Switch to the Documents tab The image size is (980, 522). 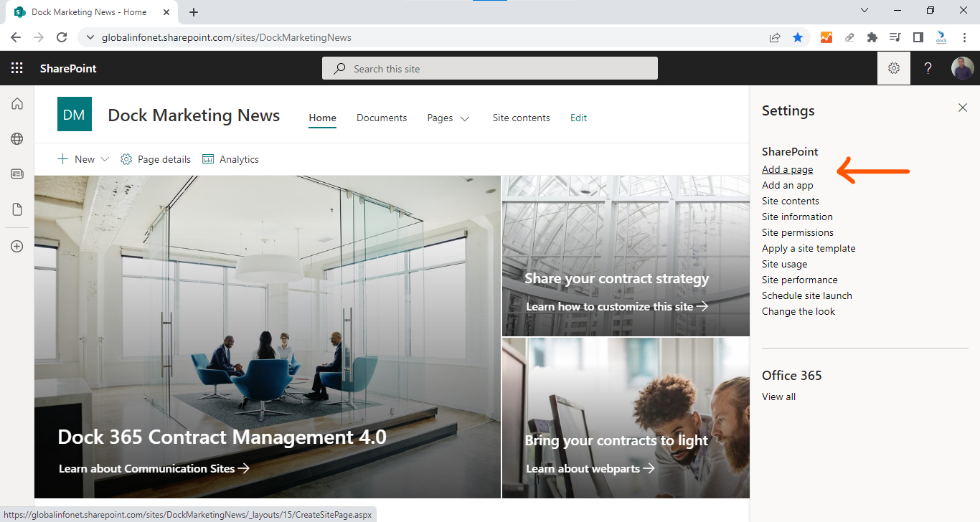pyautogui.click(x=381, y=118)
